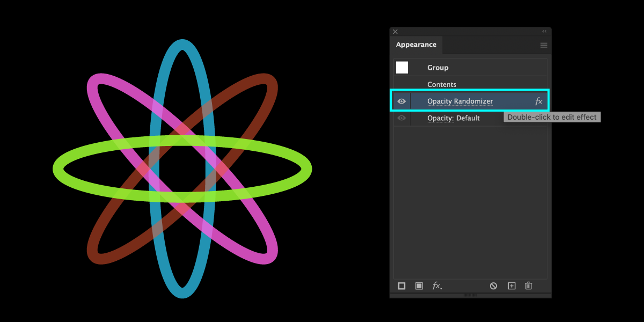Screen dimensions: 644x322
Task: Collapse the panel using double-arrow icon
Action: (x=544, y=32)
